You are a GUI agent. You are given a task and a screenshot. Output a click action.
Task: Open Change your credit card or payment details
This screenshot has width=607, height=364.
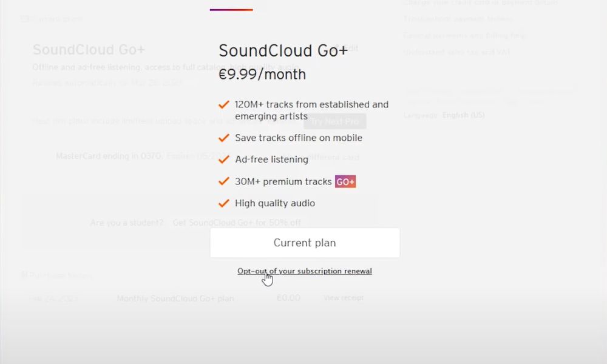pos(480,3)
